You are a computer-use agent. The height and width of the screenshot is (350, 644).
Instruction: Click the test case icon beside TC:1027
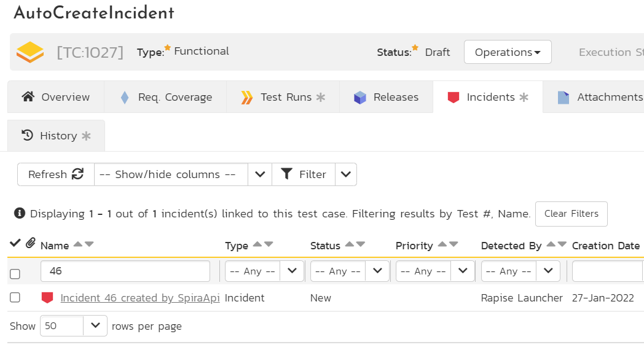tap(30, 52)
